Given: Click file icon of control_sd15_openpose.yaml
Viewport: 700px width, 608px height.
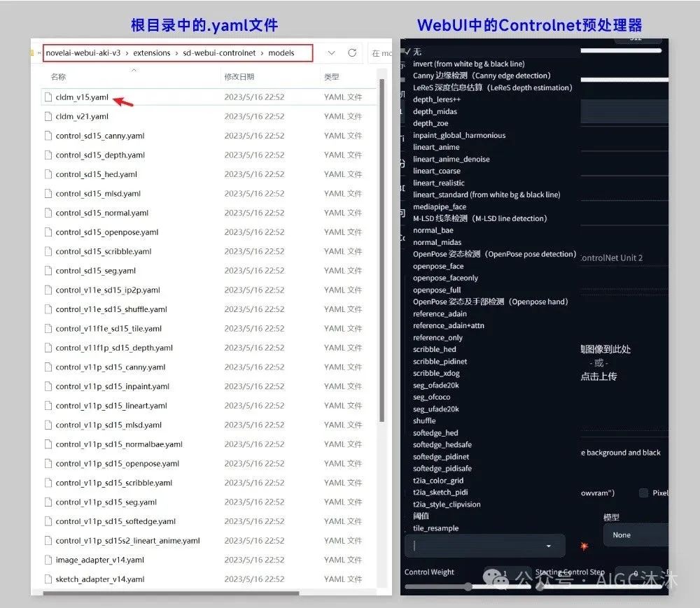Looking at the screenshot, I should point(48,232).
